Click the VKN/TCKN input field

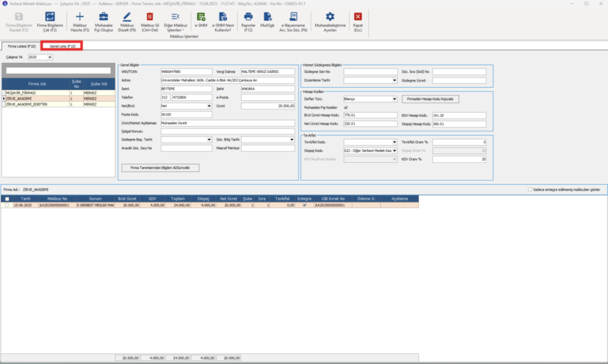pos(186,72)
